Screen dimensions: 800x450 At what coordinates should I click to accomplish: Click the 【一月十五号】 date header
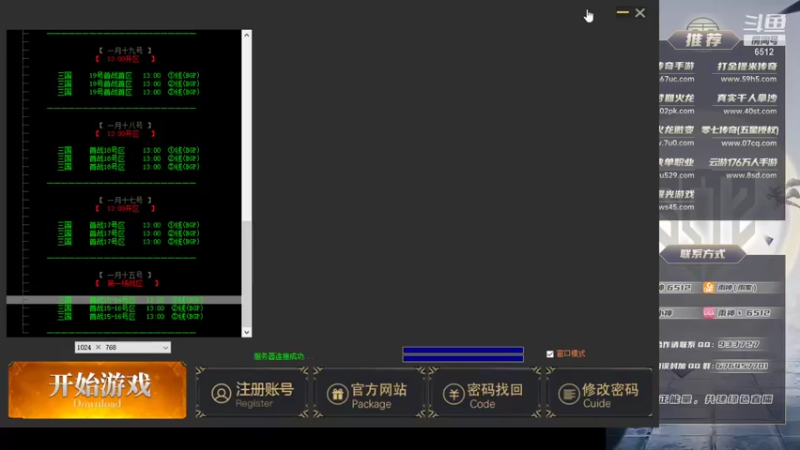click(x=125, y=275)
